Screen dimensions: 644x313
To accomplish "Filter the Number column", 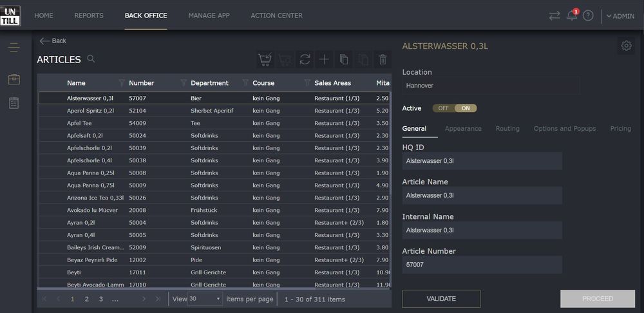I will click(x=184, y=83).
